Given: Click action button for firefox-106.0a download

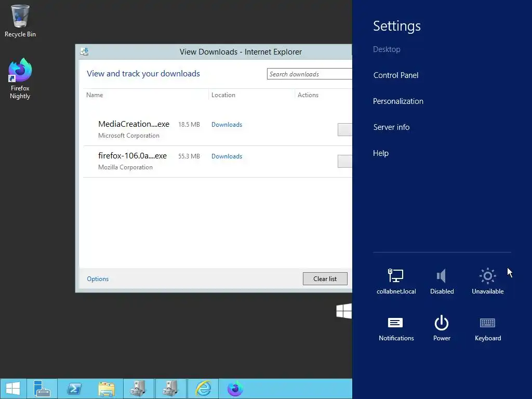Looking at the screenshot, I should [345, 161].
